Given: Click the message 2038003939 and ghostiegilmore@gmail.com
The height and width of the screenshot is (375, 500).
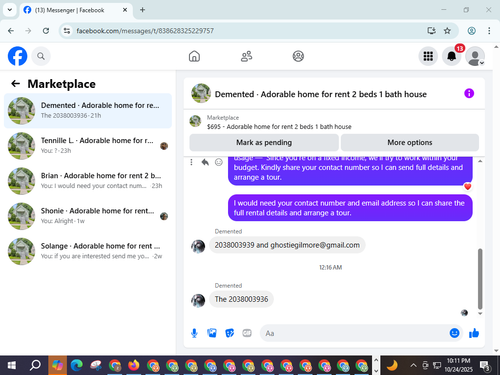Looking at the screenshot, I should 287,245.
